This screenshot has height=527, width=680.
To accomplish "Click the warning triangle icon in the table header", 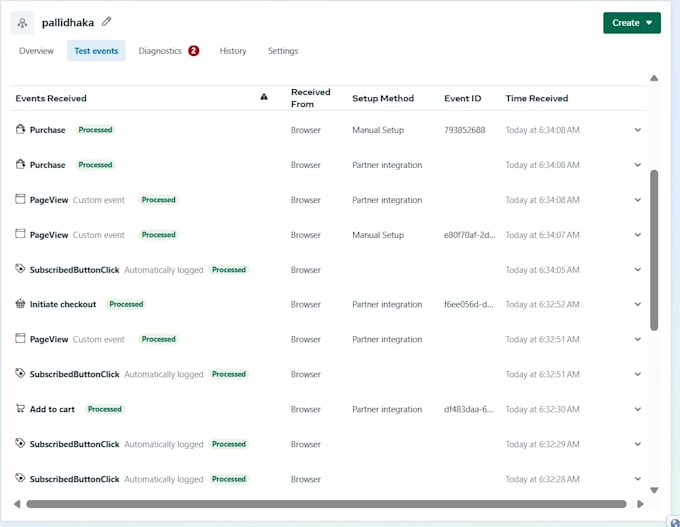I will 264,97.
